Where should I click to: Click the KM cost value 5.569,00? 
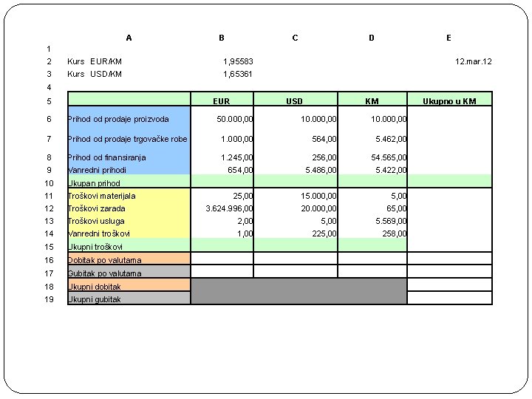tap(391, 221)
